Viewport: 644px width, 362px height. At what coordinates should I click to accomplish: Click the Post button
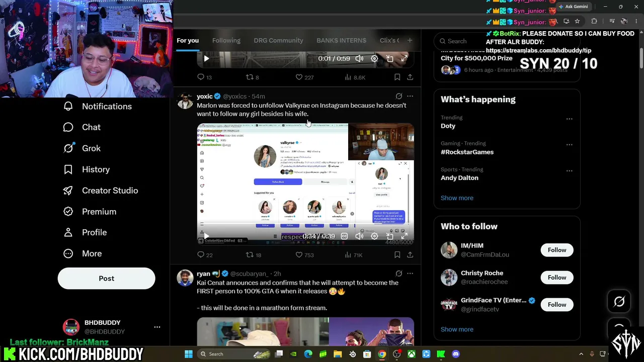[x=106, y=279]
